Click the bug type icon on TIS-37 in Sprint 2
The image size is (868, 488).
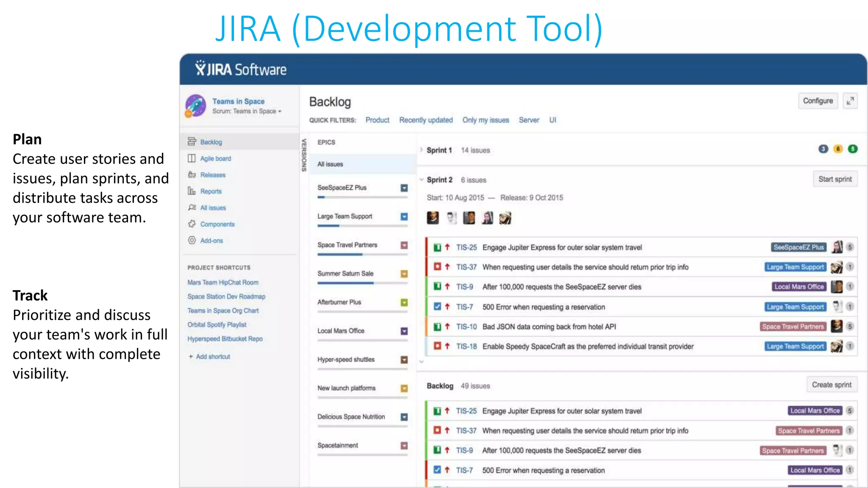click(437, 267)
